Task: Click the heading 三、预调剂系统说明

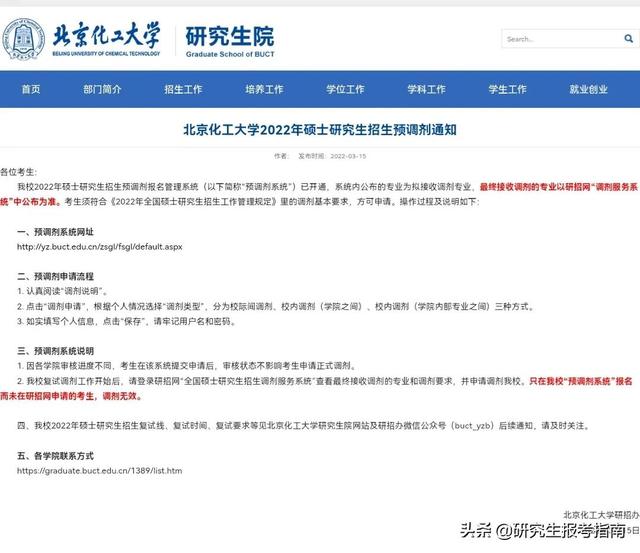Action: pyautogui.click(x=55, y=351)
